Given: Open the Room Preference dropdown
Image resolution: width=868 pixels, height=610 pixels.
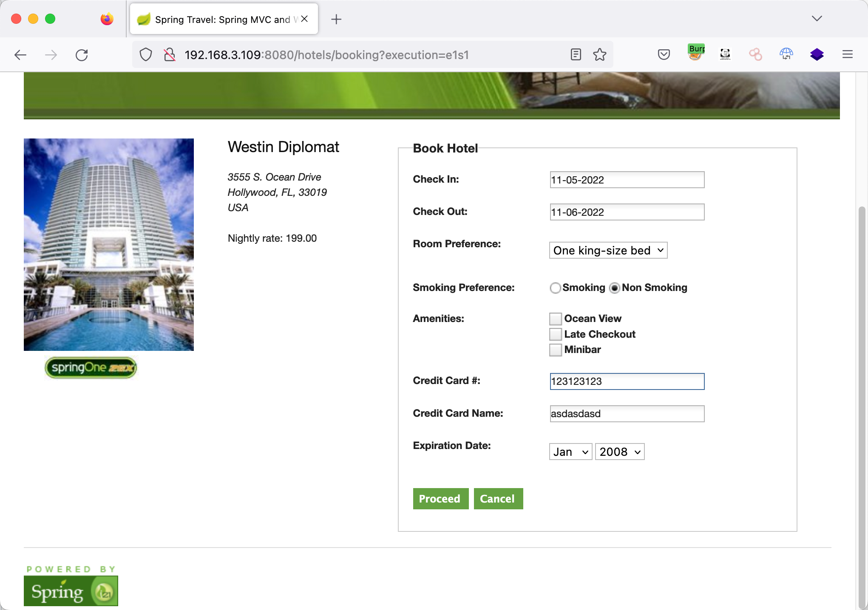Looking at the screenshot, I should click(x=608, y=251).
